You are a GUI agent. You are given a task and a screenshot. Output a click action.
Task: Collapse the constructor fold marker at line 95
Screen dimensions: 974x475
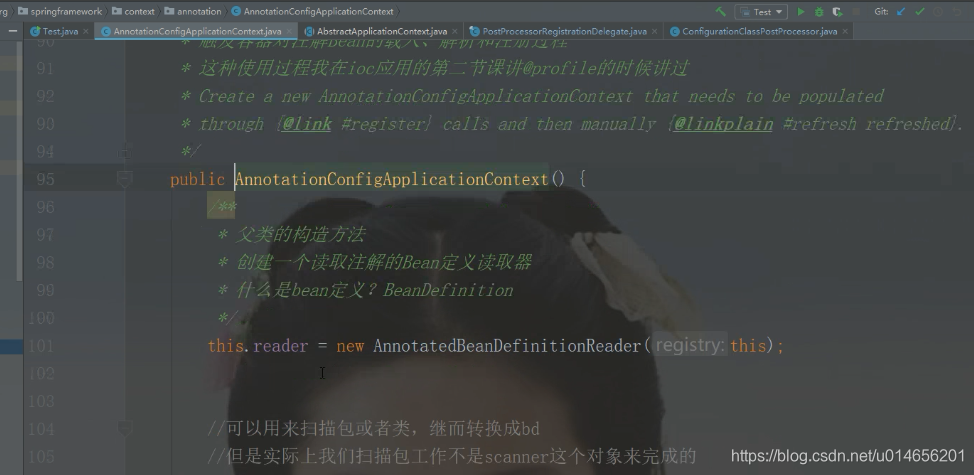click(124, 179)
